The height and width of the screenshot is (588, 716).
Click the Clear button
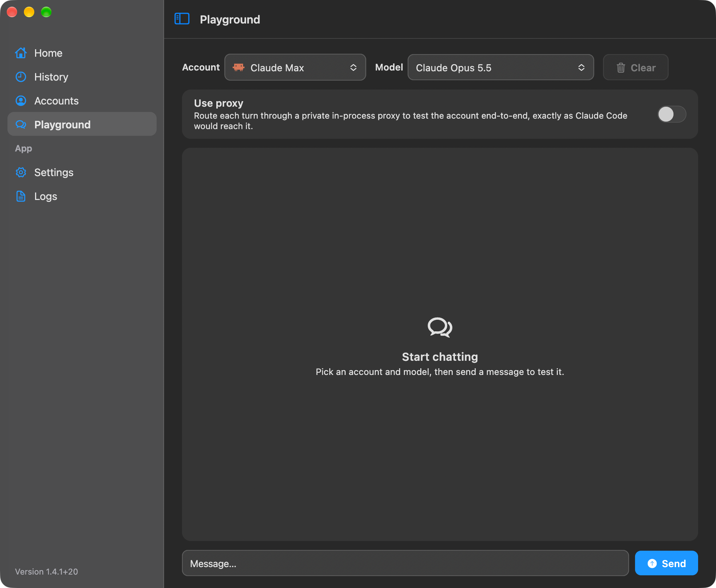coord(635,67)
